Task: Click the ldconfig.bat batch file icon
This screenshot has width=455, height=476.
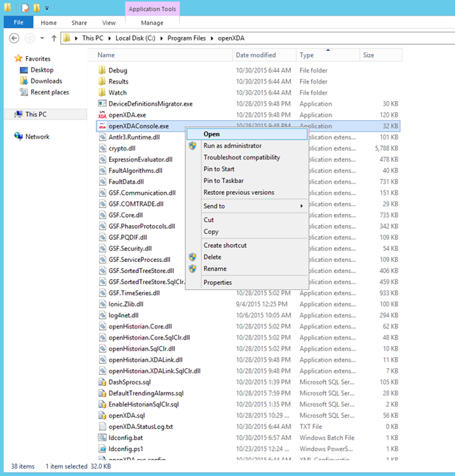Action: click(102, 438)
